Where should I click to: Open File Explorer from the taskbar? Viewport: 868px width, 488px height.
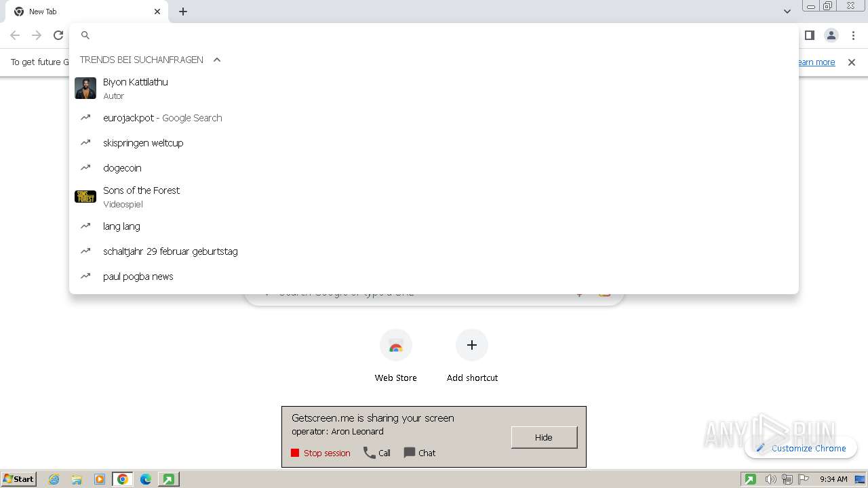point(77,479)
